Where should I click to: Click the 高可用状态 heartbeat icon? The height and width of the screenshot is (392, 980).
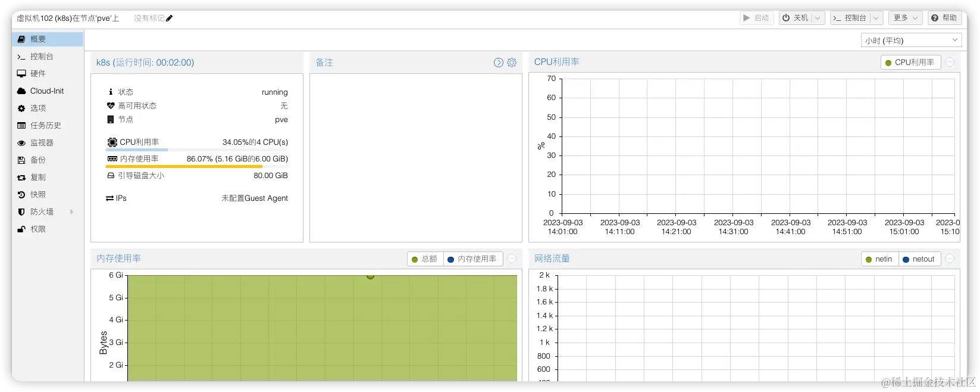pyautogui.click(x=111, y=105)
